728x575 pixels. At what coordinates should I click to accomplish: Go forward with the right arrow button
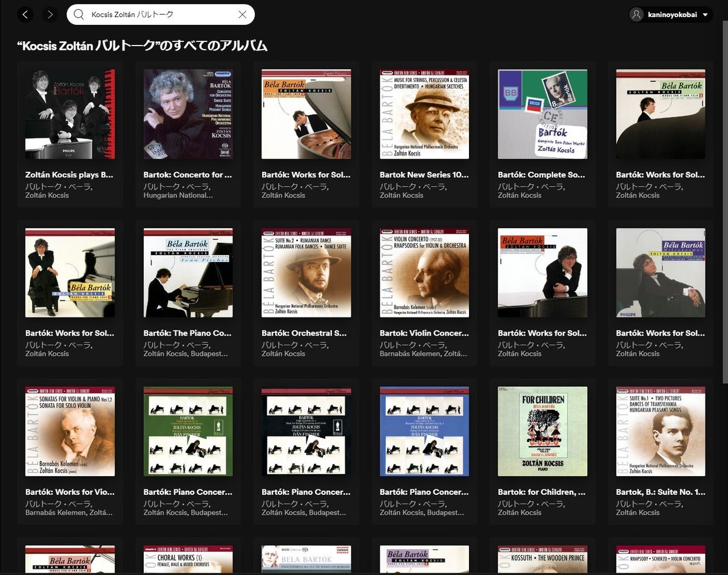[x=50, y=15]
